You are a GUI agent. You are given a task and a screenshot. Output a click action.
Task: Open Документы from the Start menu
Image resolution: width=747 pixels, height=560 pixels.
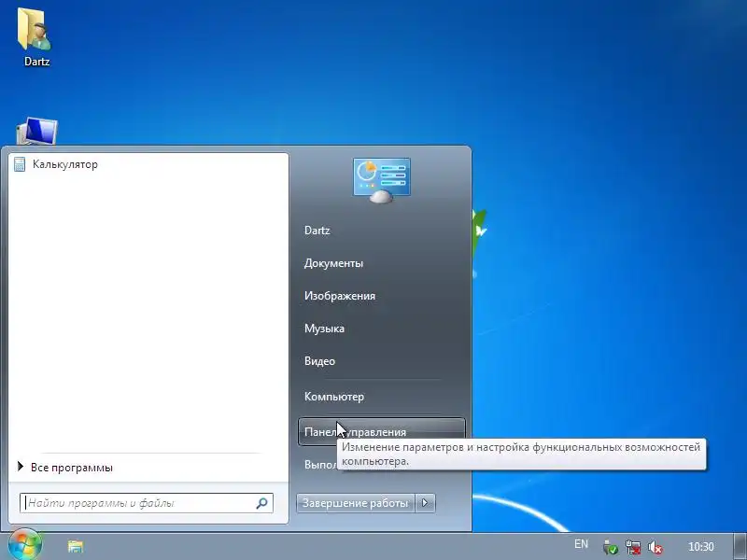[x=381, y=263]
